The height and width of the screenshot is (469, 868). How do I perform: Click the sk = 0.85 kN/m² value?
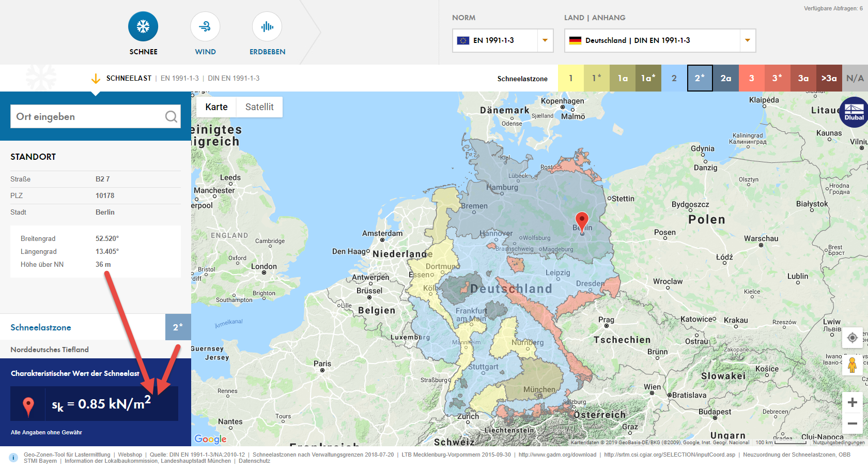point(101,403)
